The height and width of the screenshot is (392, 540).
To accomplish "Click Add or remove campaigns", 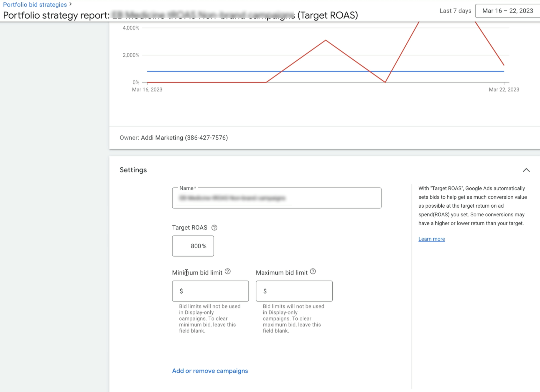I will (x=210, y=371).
